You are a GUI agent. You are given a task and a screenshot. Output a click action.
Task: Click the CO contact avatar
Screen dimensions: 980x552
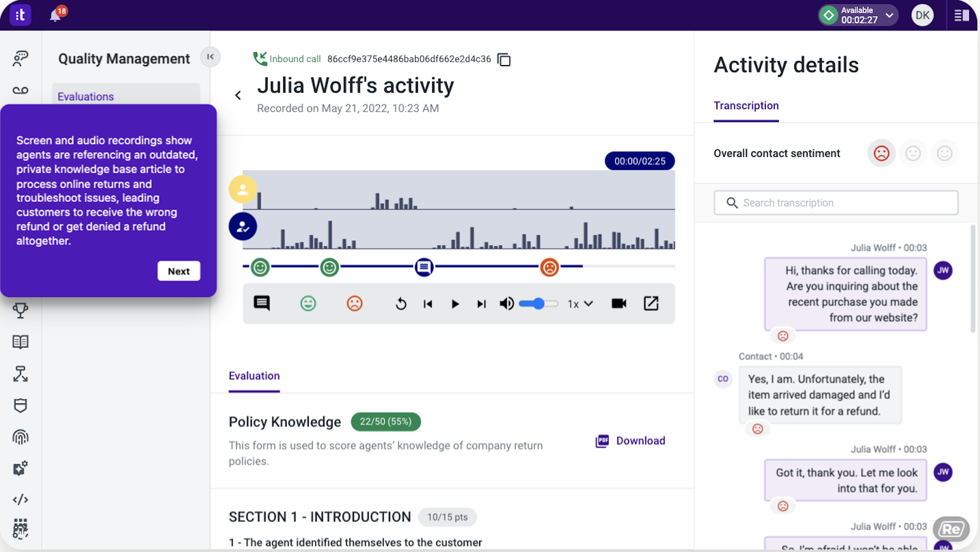pos(723,379)
